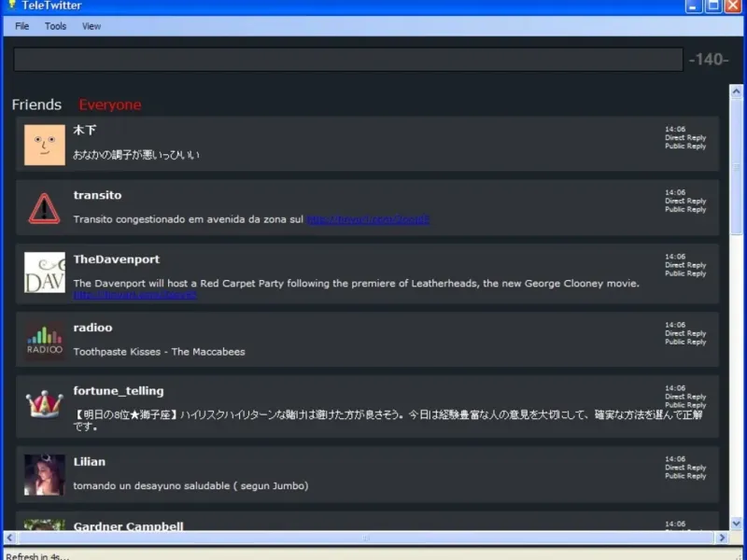Click Direct Reply on radioo's tweet
Image resolution: width=747 pixels, height=560 pixels.
pyautogui.click(x=685, y=333)
